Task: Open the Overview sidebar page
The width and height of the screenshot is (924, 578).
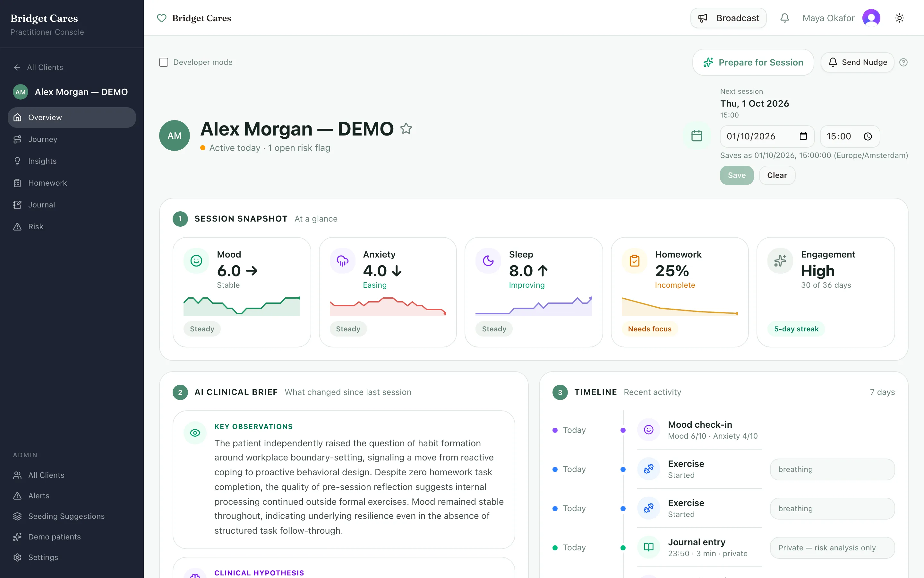Action: [72, 117]
